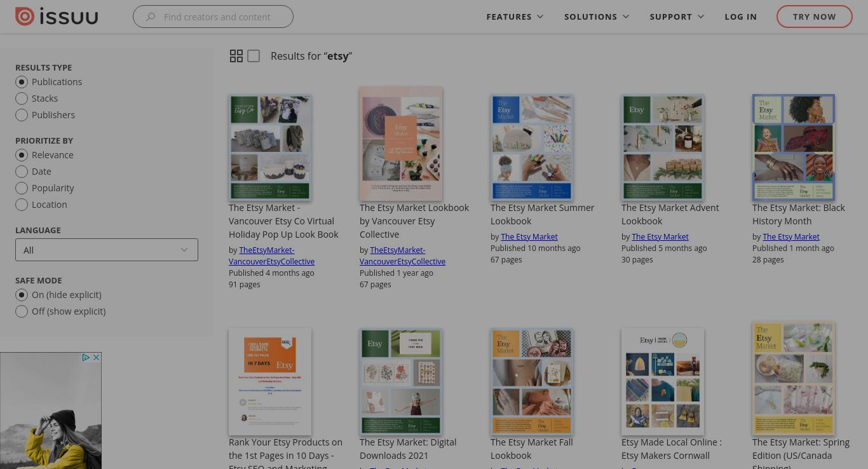Open the Language All dropdown
The height and width of the screenshot is (469, 868).
107,250
